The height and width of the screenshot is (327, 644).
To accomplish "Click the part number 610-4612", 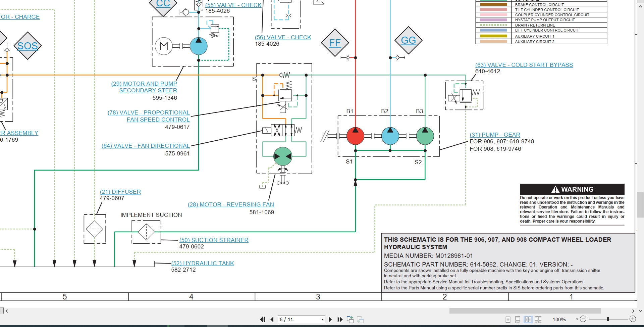I will click(487, 71).
